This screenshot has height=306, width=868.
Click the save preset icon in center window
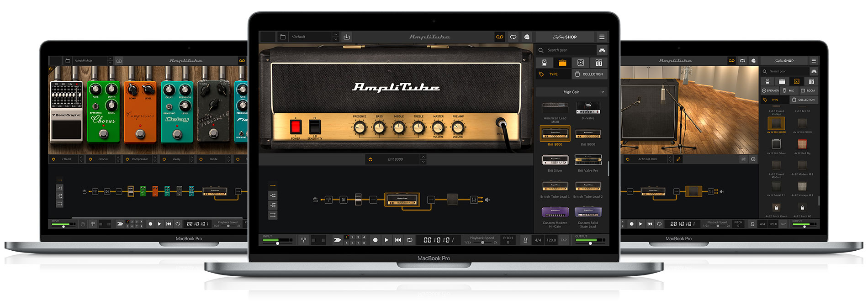coord(347,37)
